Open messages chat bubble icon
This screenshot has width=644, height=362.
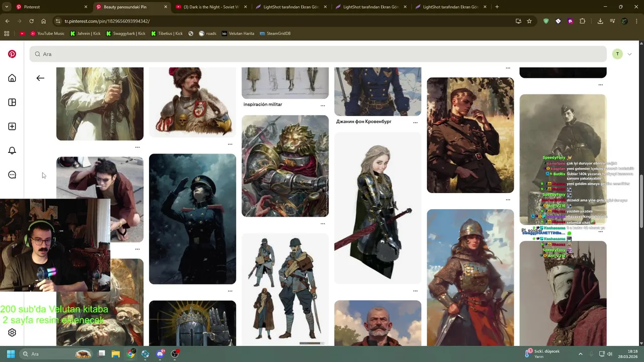[12, 174]
